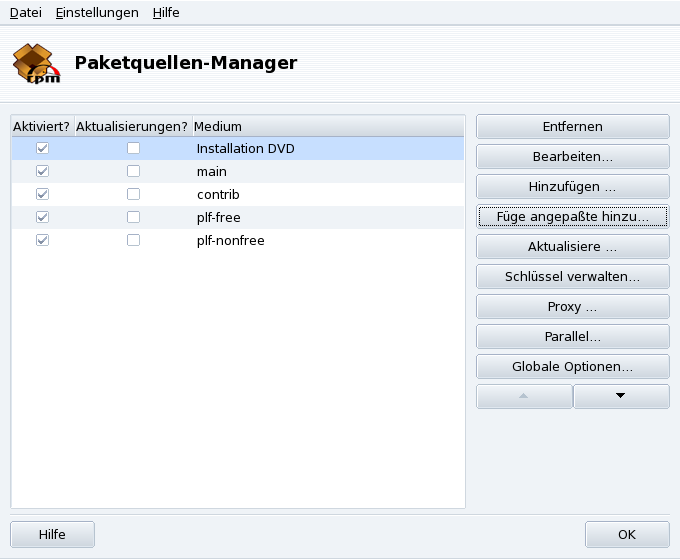Click the Entfernen button
Image resolution: width=680 pixels, height=560 pixels.
coord(572,127)
